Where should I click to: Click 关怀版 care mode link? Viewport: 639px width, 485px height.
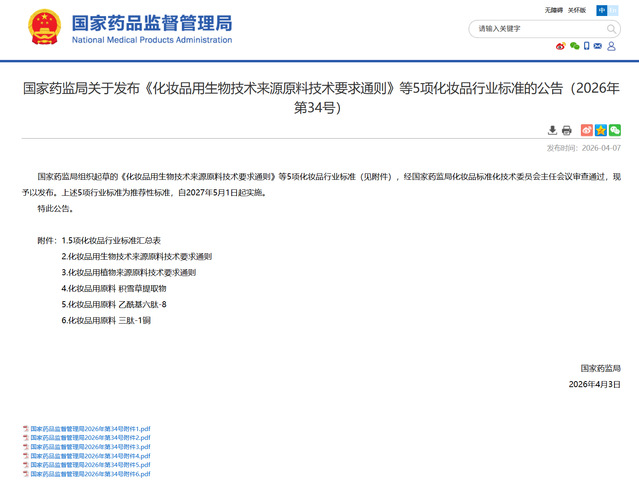[x=578, y=10]
